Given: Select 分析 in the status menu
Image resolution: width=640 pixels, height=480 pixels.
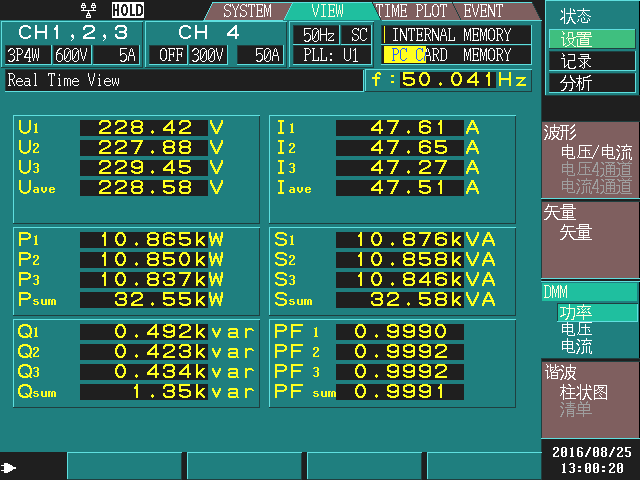Looking at the screenshot, I should pyautogui.click(x=577, y=83).
